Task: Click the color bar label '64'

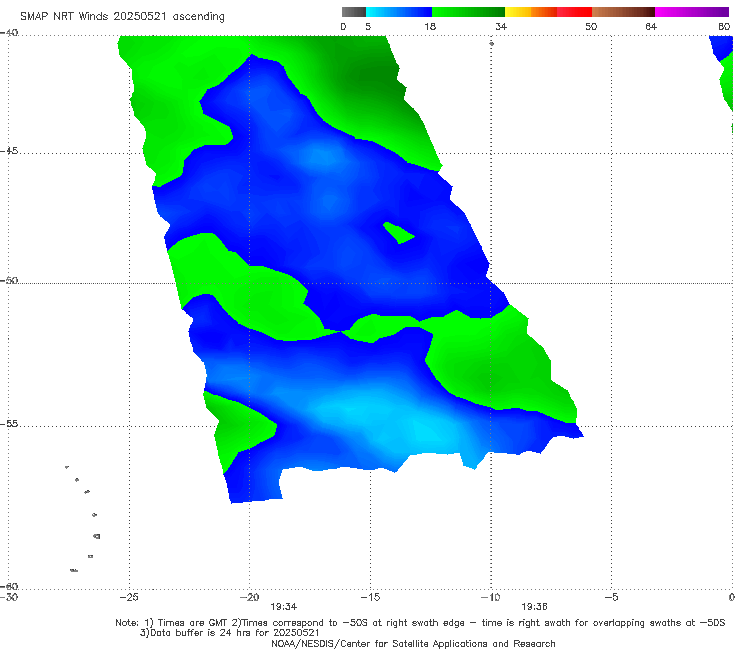Action: point(651,27)
